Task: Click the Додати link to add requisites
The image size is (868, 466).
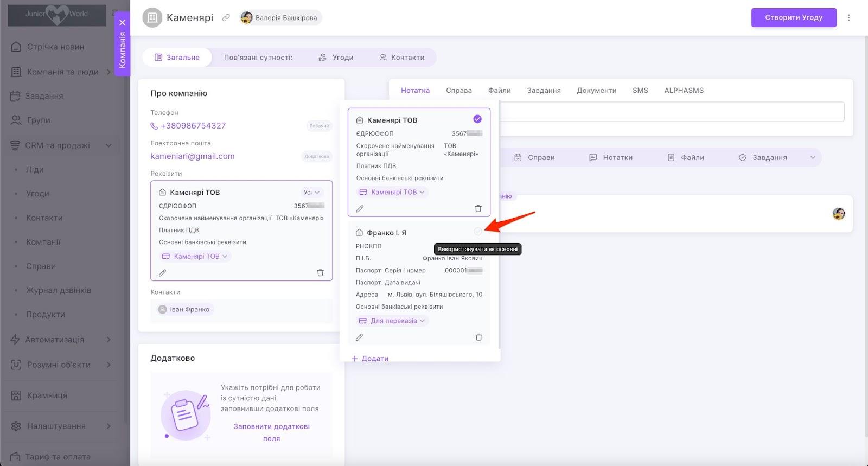Action: 370,359
